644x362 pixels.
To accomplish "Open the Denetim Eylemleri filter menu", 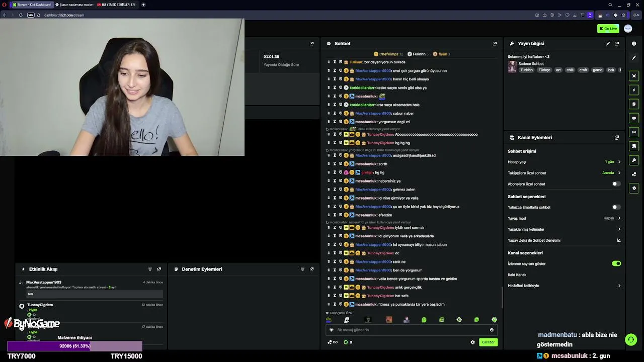I will [x=302, y=269].
